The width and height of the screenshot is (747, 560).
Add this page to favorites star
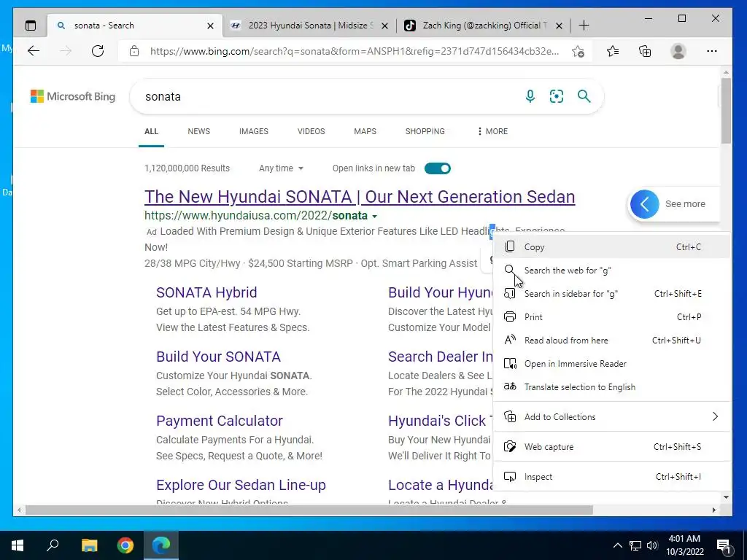tap(578, 51)
